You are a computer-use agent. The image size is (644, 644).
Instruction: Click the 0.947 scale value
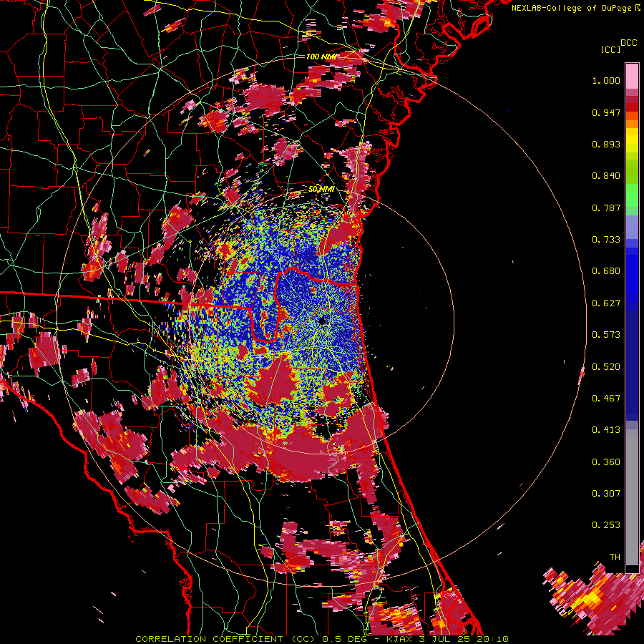(x=606, y=112)
